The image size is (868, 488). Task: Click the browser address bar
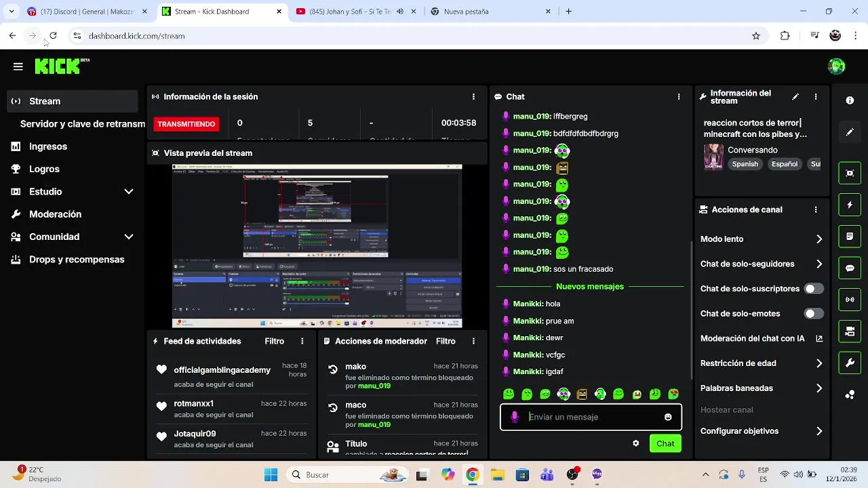point(407,36)
